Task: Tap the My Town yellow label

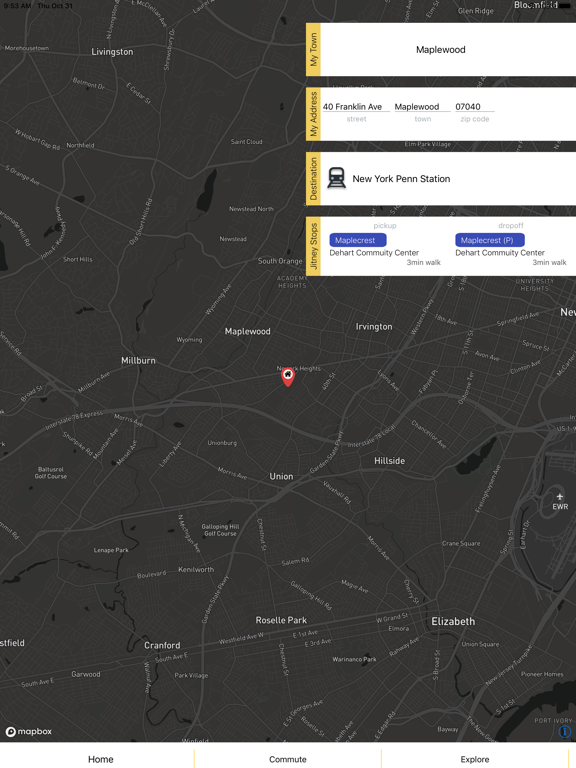Action: 313,49
